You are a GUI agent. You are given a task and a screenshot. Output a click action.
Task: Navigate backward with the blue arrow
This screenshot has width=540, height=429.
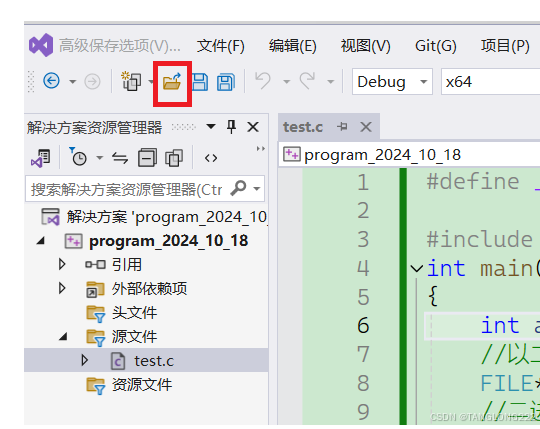pyautogui.click(x=51, y=81)
